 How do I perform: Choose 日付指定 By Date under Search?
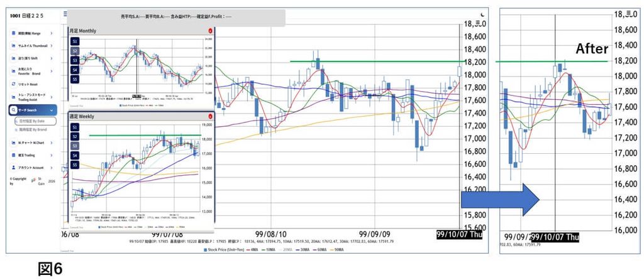[35, 121]
